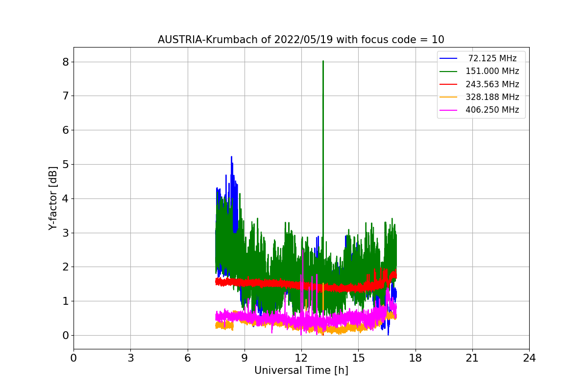Viewport: 588px width, 392px height.
Task: Click the x-axis tick label "6"
Action: coord(188,358)
